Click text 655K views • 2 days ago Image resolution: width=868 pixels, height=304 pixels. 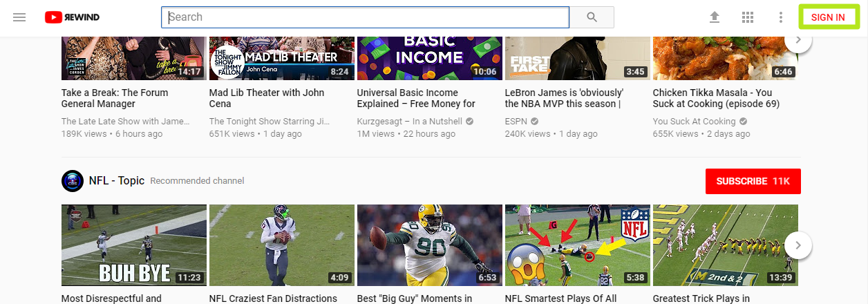click(701, 134)
